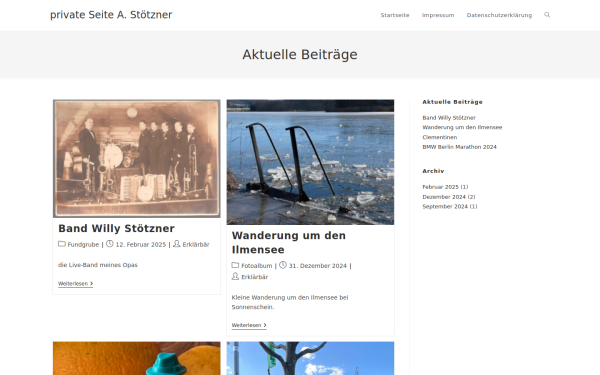
Task: Click the Aktuelle Beiträge page heading
Action: click(x=300, y=54)
